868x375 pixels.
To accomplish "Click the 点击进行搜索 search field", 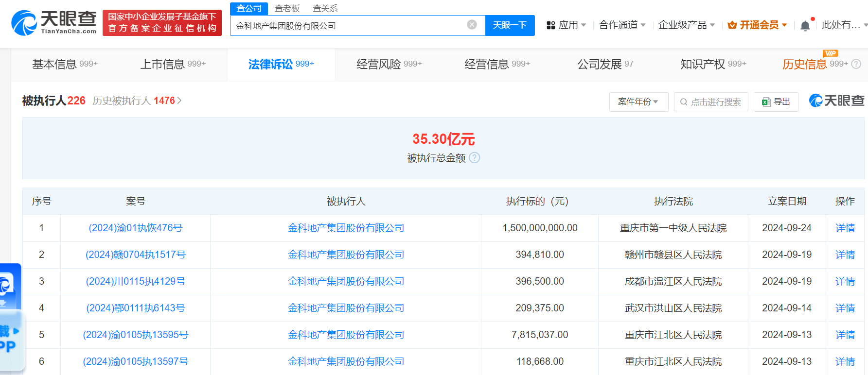I will tap(711, 102).
